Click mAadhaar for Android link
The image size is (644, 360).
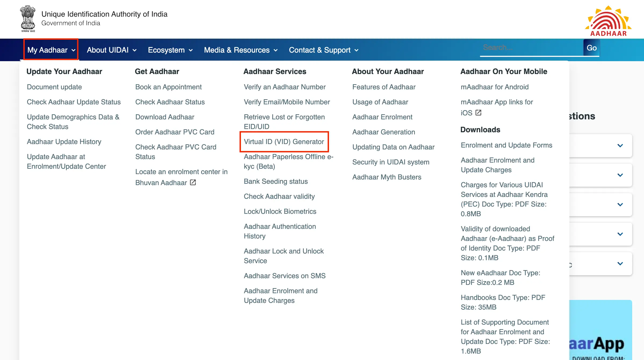[494, 87]
